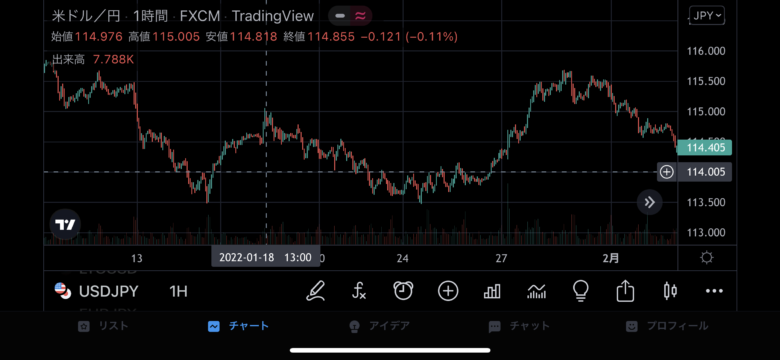Image resolution: width=780 pixels, height=360 pixels.
Task: Share the chart using the share icon
Action: pos(625,291)
